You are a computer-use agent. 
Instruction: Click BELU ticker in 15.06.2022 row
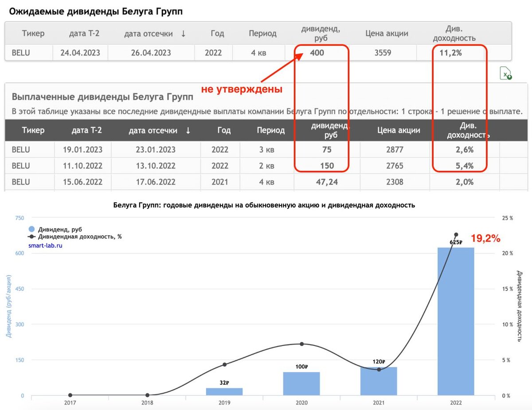tap(21, 182)
